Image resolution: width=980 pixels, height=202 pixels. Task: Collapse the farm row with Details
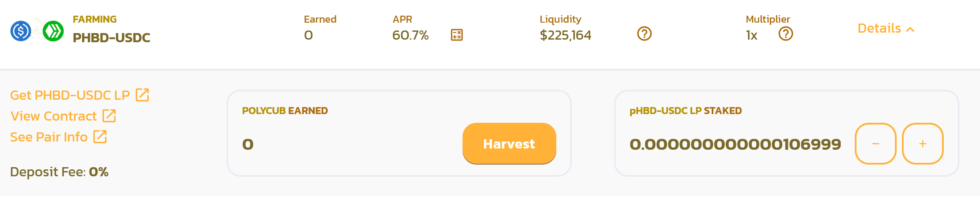[x=886, y=29]
